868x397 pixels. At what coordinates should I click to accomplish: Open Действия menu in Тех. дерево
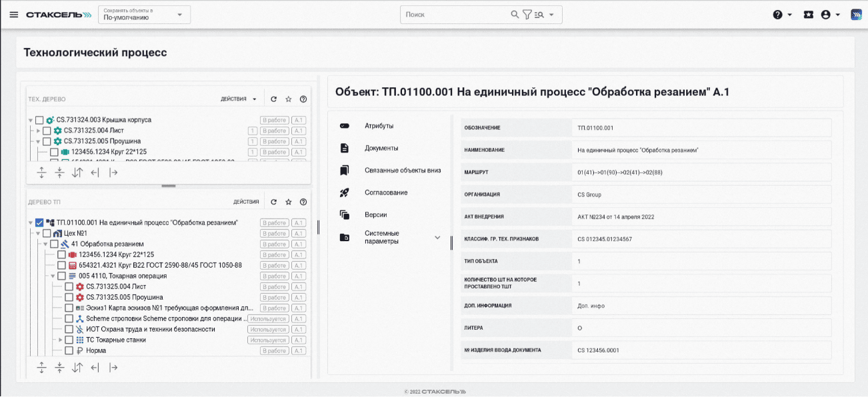click(239, 99)
